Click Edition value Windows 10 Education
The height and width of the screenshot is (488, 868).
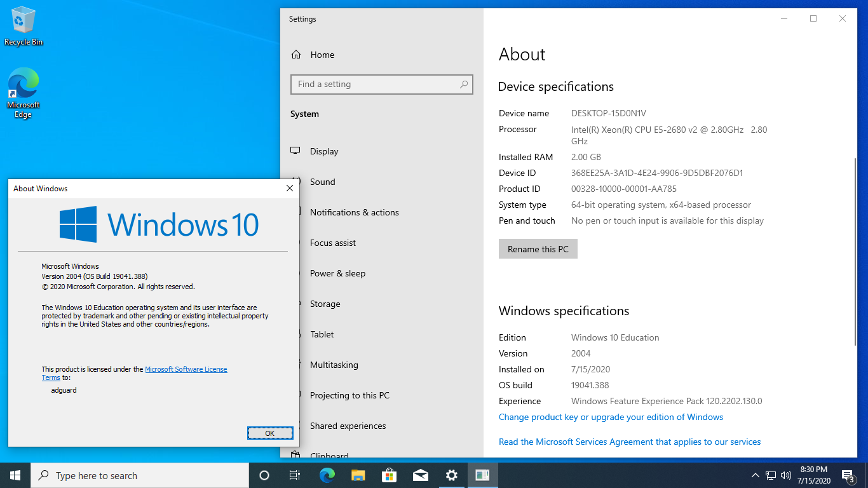pos(615,337)
